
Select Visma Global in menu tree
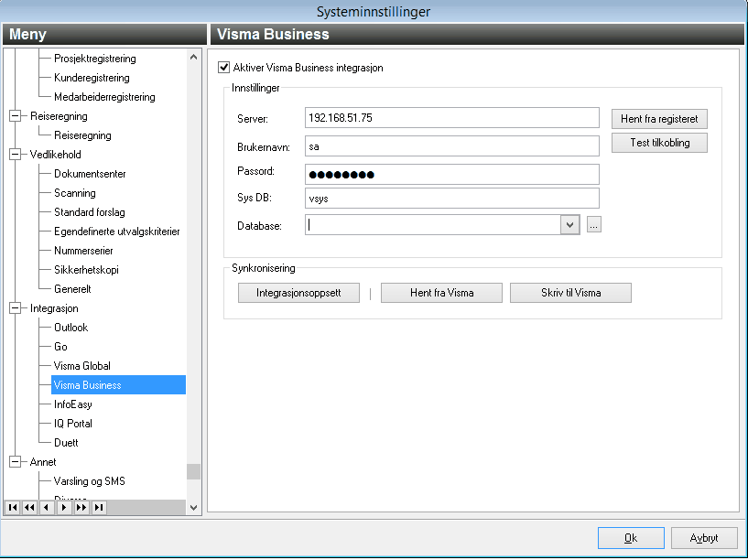[x=82, y=366]
